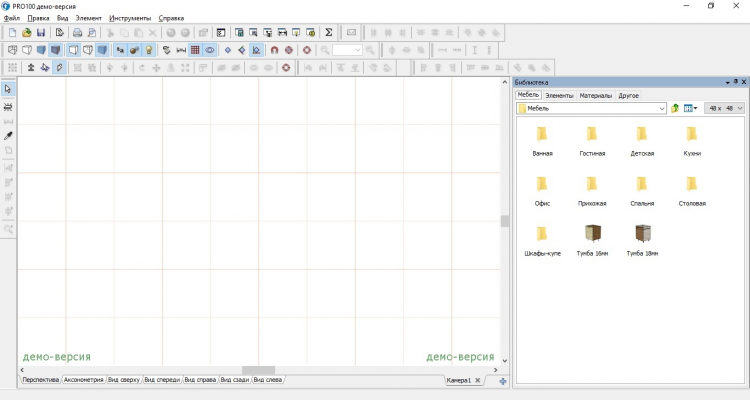This screenshot has width=750, height=400.
Task: Click the red magnet snapping icon
Action: pyautogui.click(x=275, y=50)
